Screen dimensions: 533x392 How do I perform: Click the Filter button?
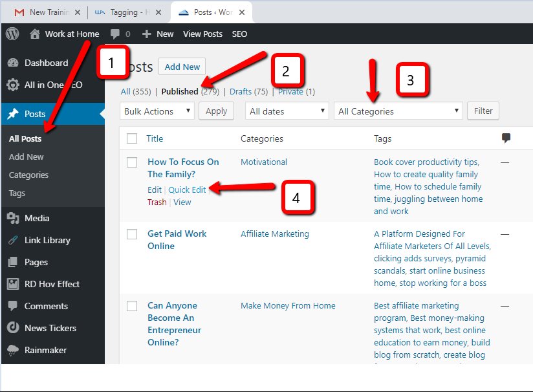pyautogui.click(x=483, y=111)
